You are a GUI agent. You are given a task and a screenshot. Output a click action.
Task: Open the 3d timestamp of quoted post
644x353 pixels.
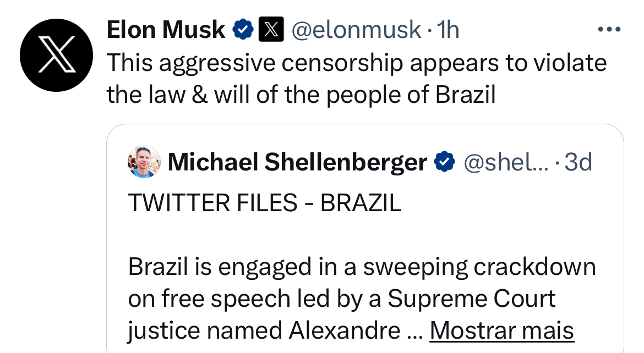578,162
